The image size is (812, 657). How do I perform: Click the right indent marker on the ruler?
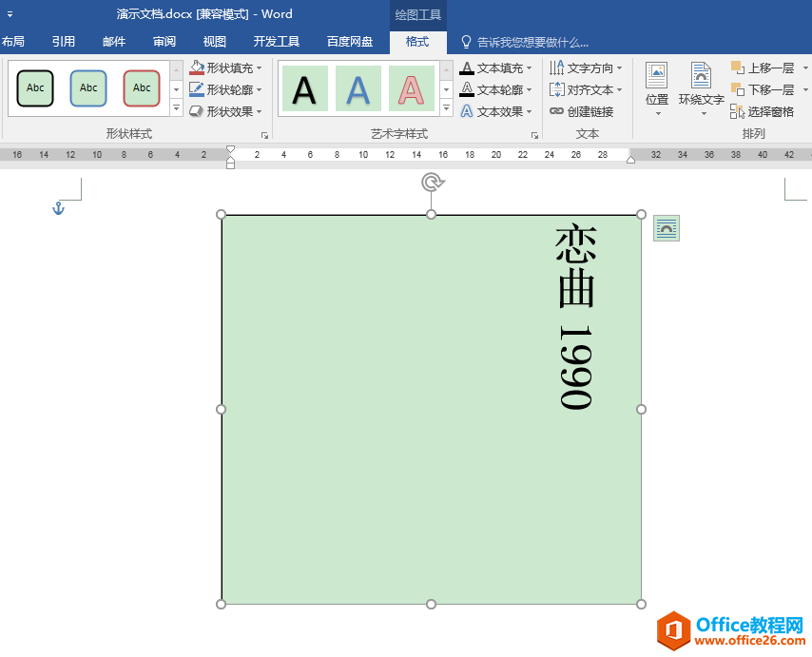[630, 160]
